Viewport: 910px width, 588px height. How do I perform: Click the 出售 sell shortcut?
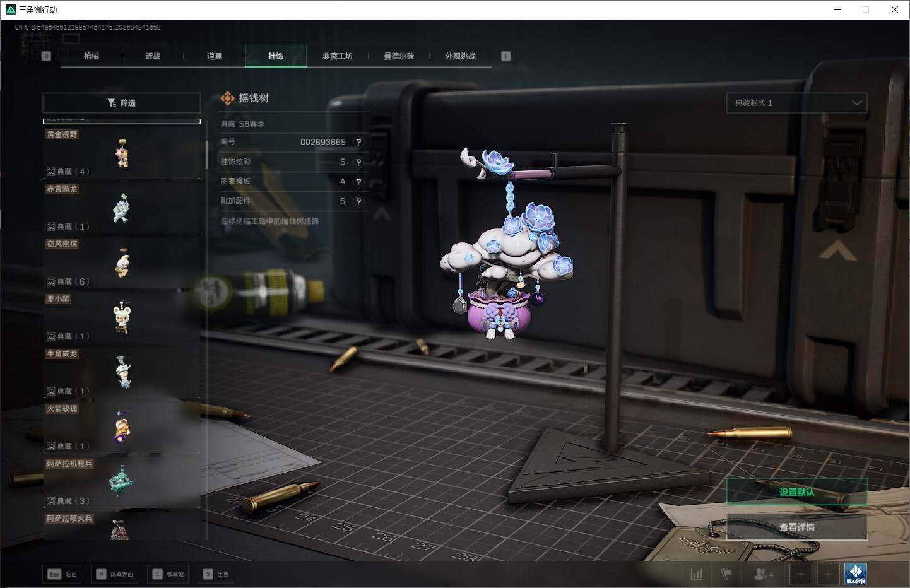pos(216,574)
